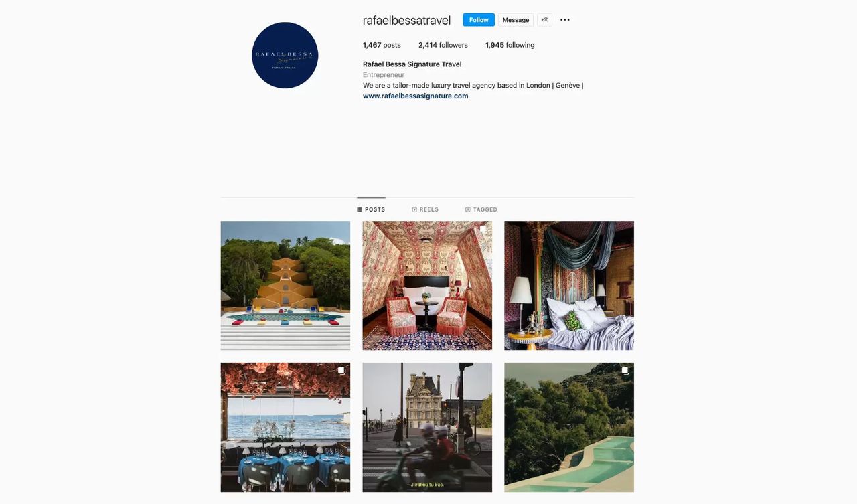Open the yellow stepped villa pool post
This screenshot has height=504, width=857.
click(285, 286)
